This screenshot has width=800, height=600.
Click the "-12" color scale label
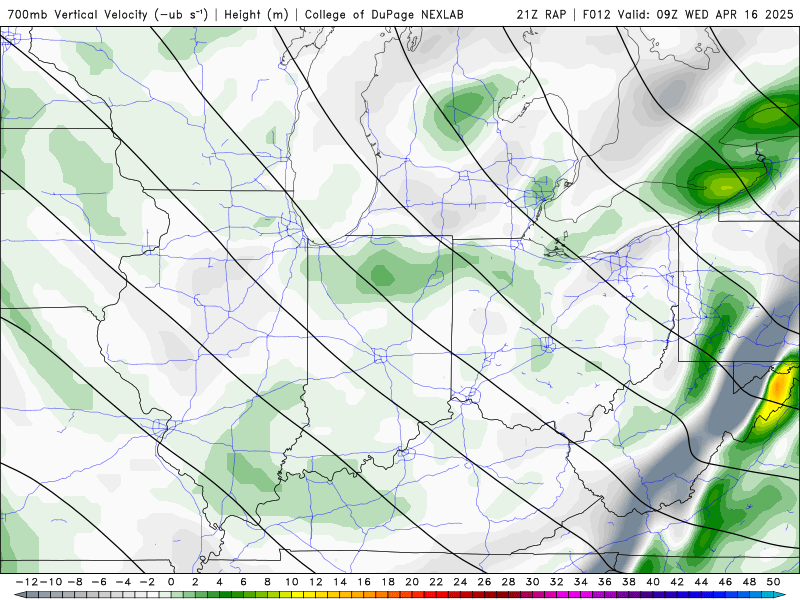click(x=26, y=582)
